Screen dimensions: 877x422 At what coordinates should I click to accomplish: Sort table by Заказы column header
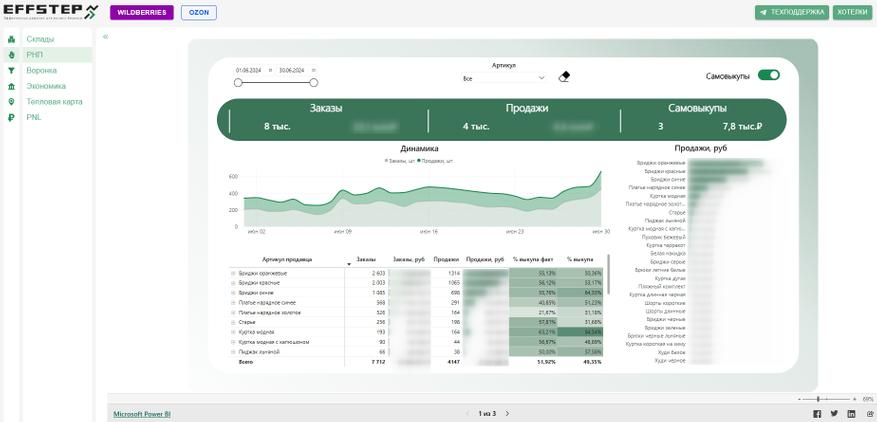click(x=366, y=260)
